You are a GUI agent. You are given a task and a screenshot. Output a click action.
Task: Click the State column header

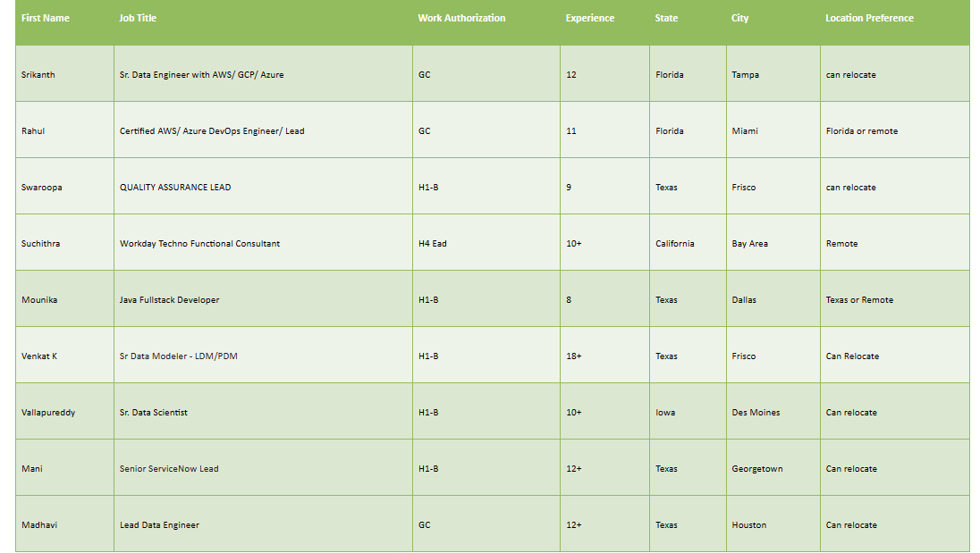coord(665,18)
